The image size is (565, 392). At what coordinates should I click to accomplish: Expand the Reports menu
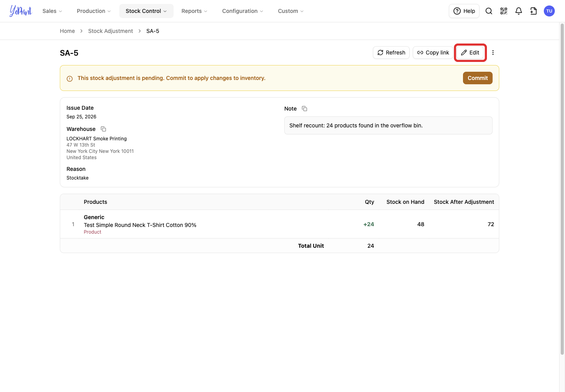[x=194, y=11]
